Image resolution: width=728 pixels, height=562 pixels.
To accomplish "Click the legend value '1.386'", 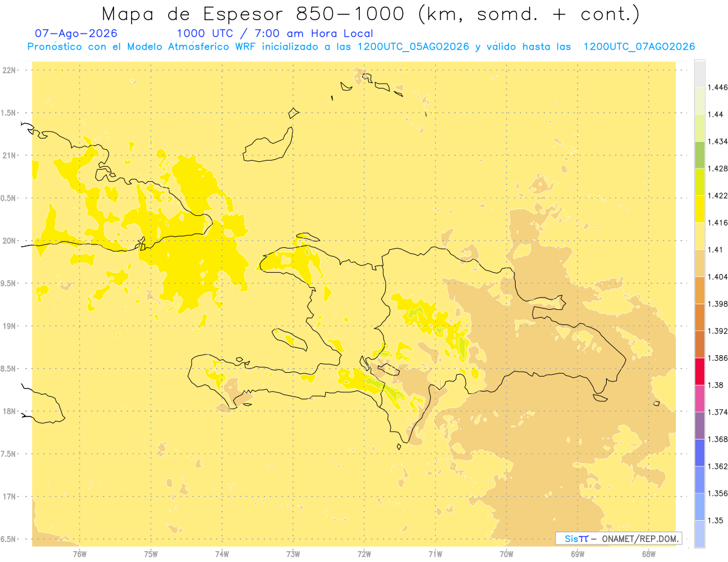I will 718,358.
